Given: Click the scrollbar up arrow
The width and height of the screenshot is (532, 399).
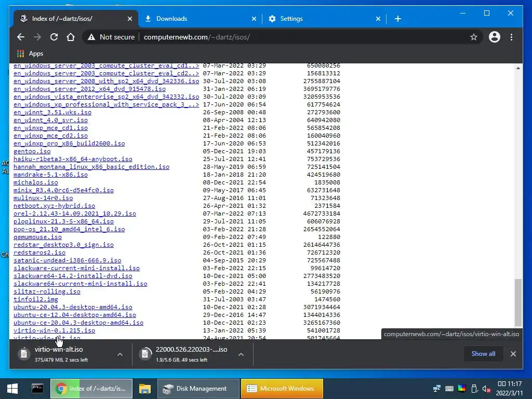Looking at the screenshot, I should 518,68.
